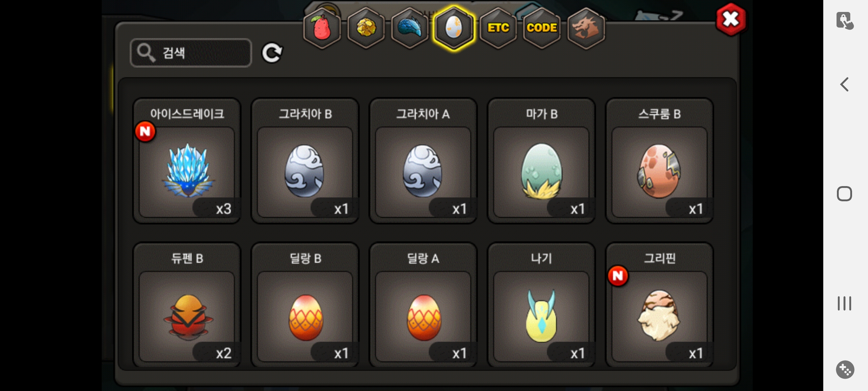Tap the 듀펜 B egg item

point(187,305)
